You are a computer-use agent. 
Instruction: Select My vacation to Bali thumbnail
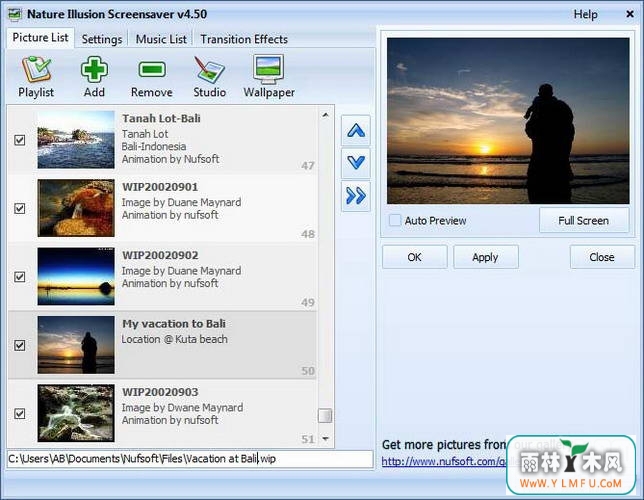(76, 345)
